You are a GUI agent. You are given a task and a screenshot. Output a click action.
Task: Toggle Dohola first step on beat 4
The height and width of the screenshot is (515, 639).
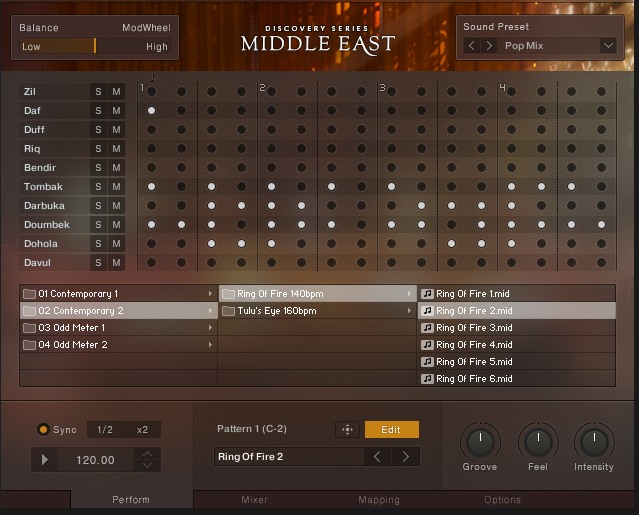click(x=511, y=244)
